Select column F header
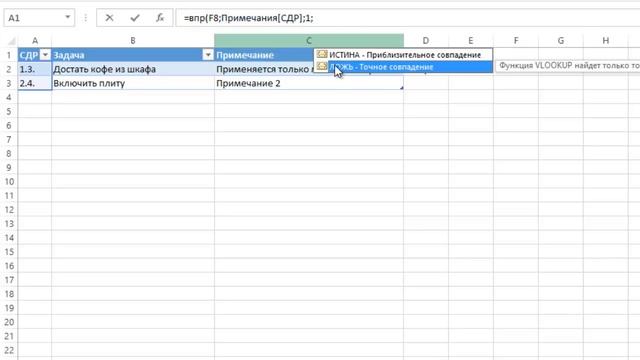The width and height of the screenshot is (640, 360). pos(516,40)
